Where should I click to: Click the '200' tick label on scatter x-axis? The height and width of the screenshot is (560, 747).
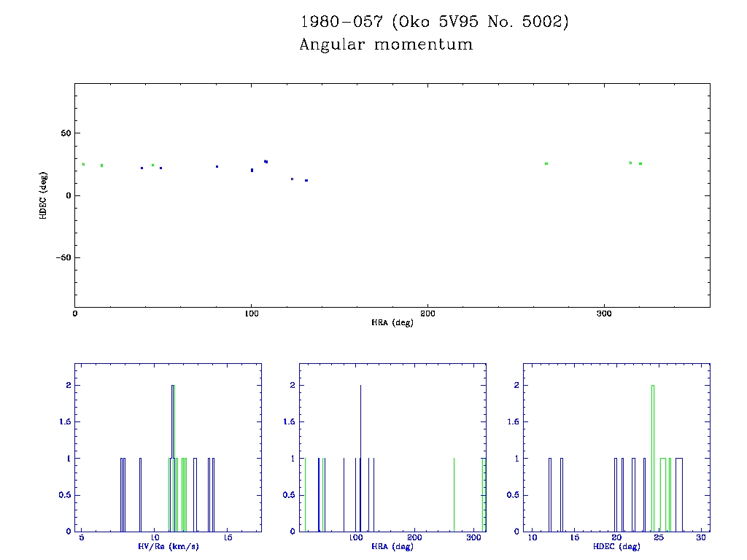coord(427,314)
